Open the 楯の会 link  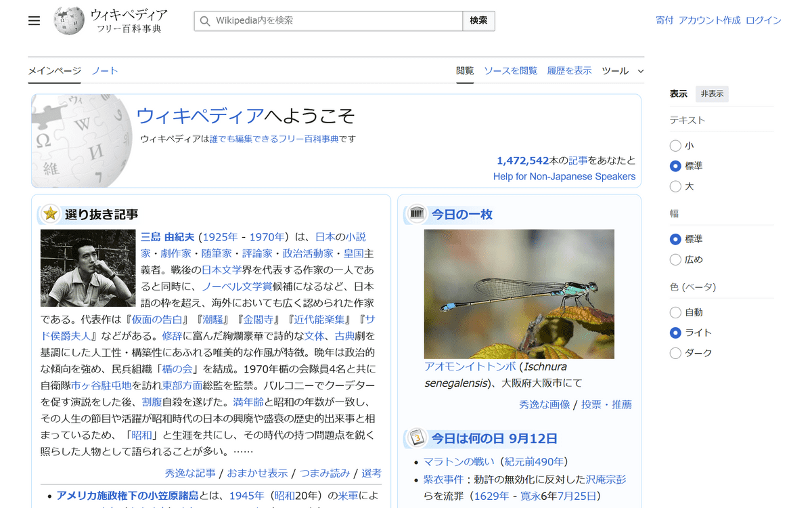179,369
